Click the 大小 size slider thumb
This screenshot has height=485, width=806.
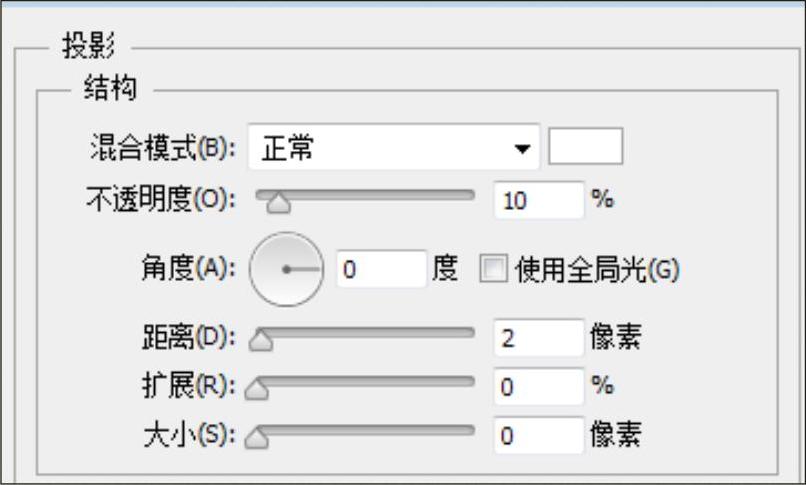[258, 438]
